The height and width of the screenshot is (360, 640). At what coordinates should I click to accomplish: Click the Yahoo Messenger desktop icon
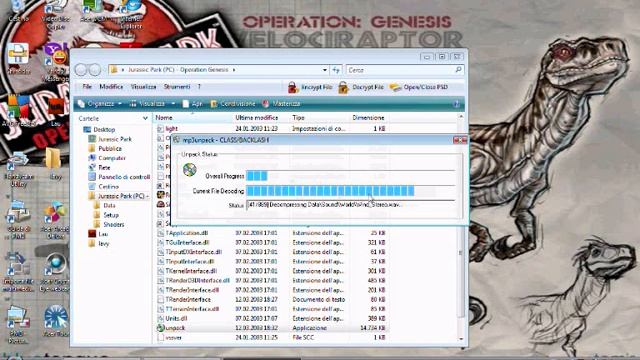pyautogui.click(x=56, y=55)
